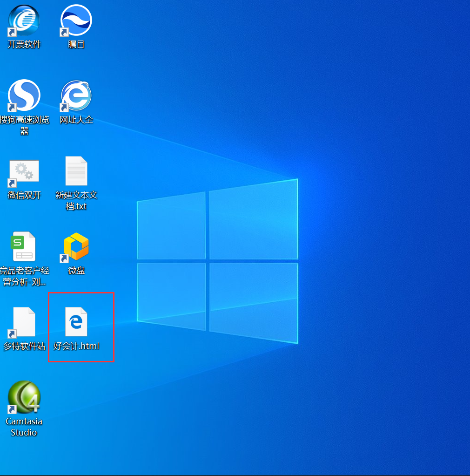This screenshot has height=476, width=470.
Task: Click the '搜狗高速浏览器' text label
Action: point(24,125)
